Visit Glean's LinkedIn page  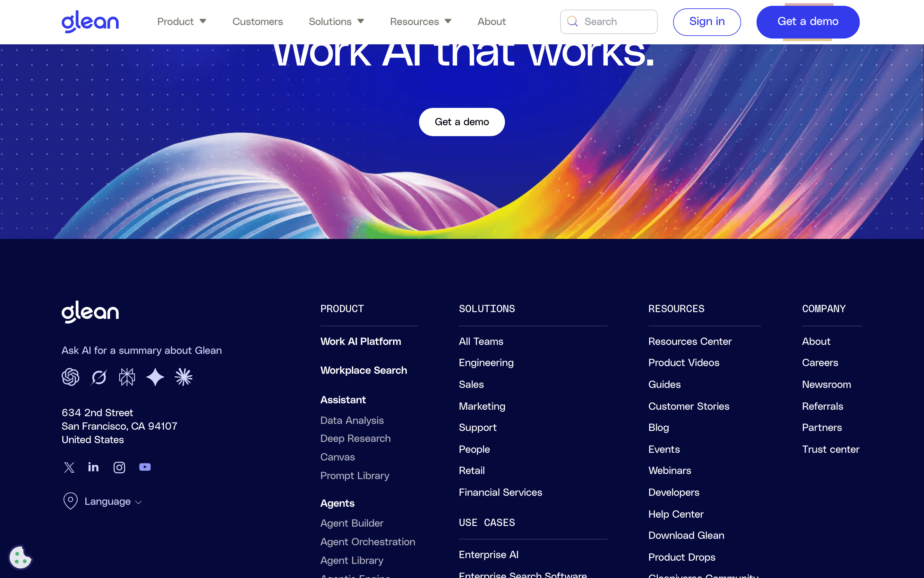click(x=94, y=467)
